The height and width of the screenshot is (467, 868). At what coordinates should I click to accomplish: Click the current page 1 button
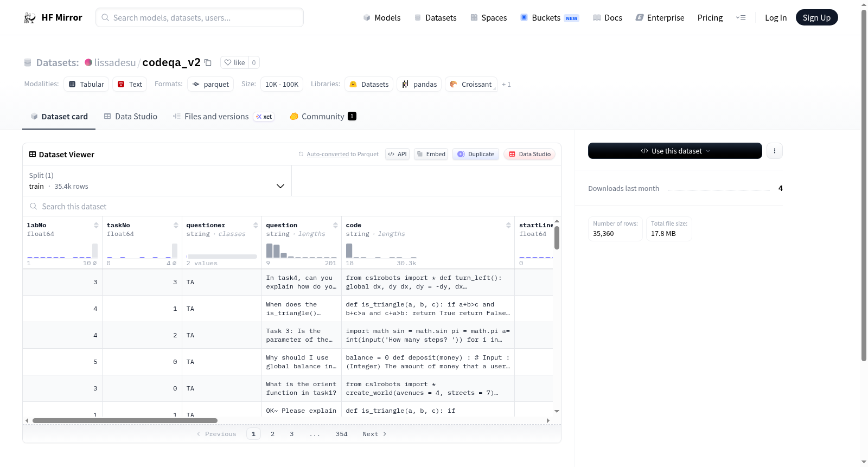[253, 434]
